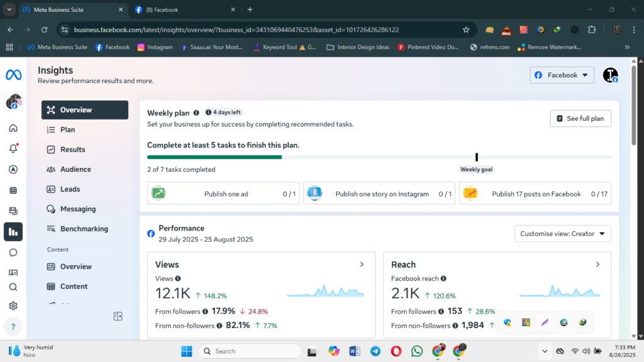
Task: Click the Meta logo icon
Action: (14, 75)
